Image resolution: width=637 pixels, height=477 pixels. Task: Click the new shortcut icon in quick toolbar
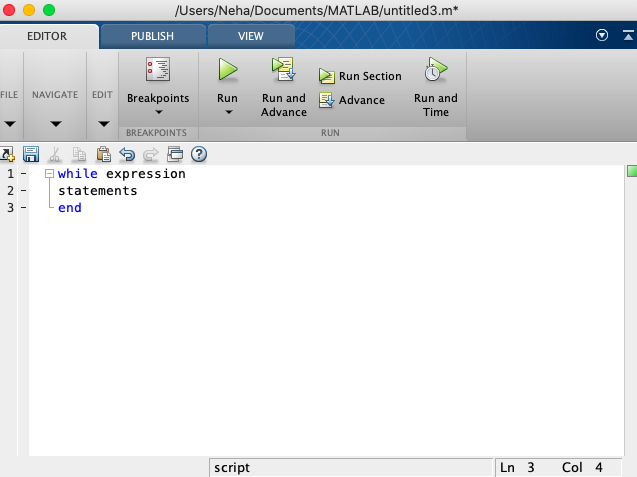[7, 154]
